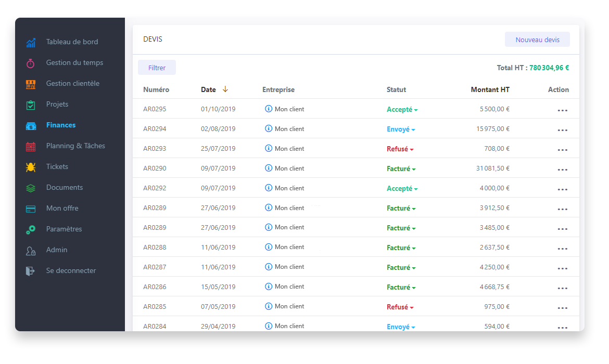
Task: Sort by the Montant HT column
Action: click(x=490, y=89)
